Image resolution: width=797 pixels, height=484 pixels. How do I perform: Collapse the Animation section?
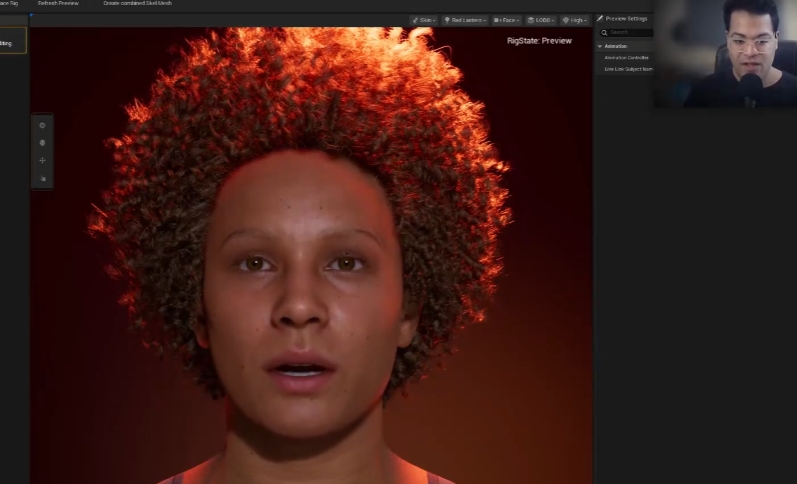coord(600,46)
